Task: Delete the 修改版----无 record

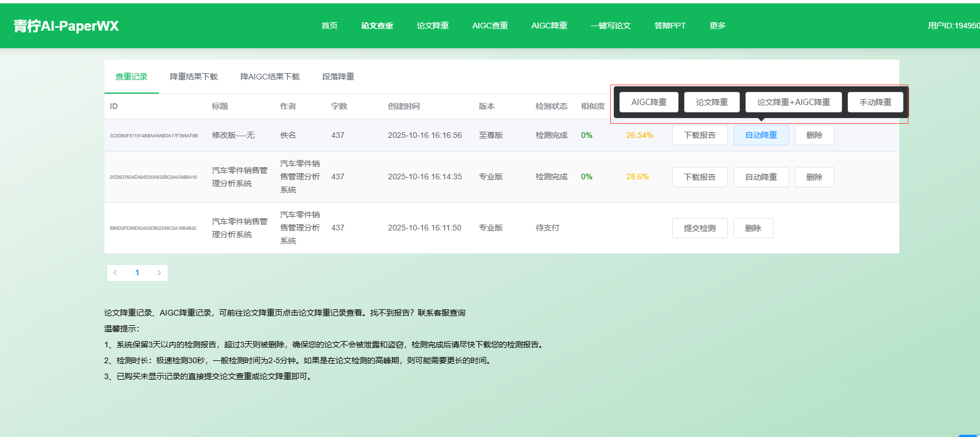Action: (x=815, y=135)
